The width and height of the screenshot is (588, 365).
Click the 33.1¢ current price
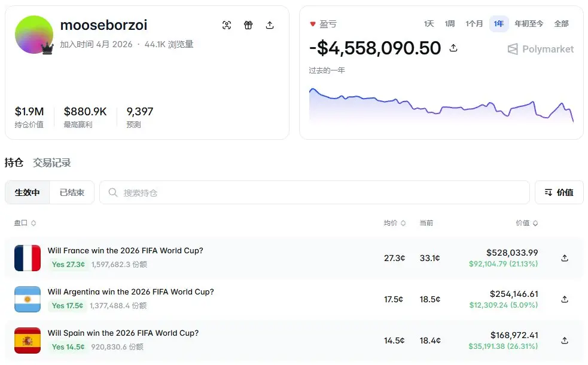429,258
